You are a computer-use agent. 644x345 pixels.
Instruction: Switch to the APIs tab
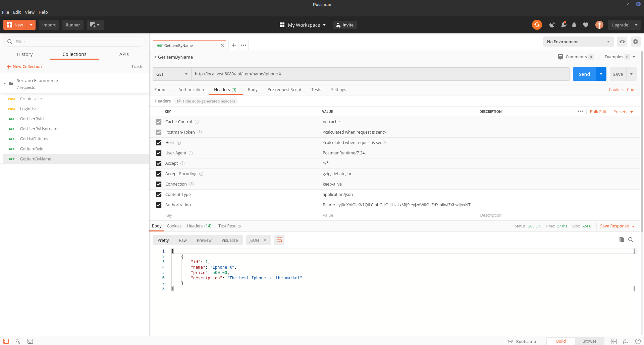point(124,54)
